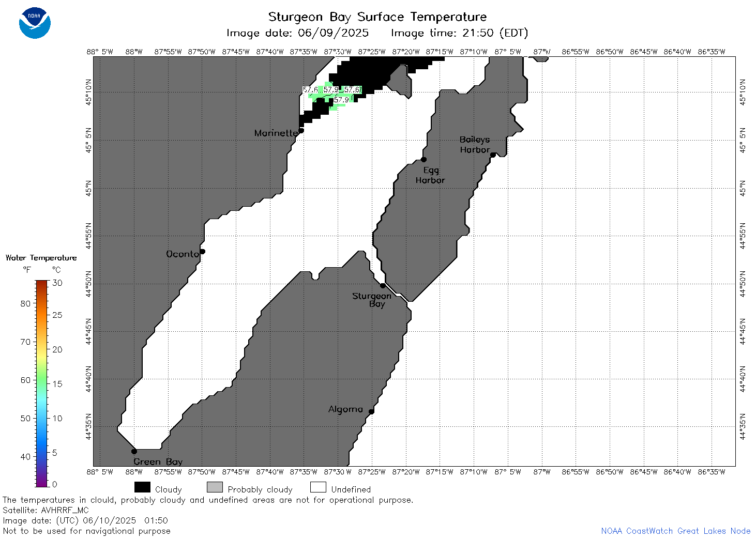The height and width of the screenshot is (539, 756).
Task: Select the Oconto map label
Action: tap(183, 254)
